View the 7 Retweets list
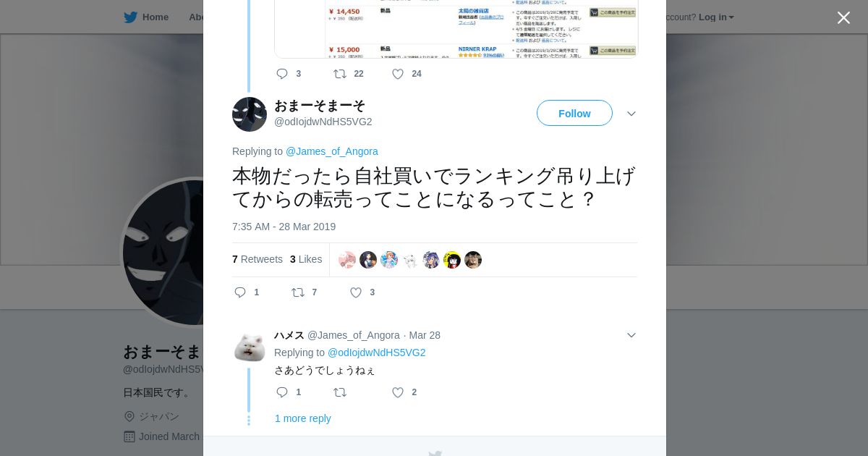The width and height of the screenshot is (868, 456). click(x=258, y=259)
